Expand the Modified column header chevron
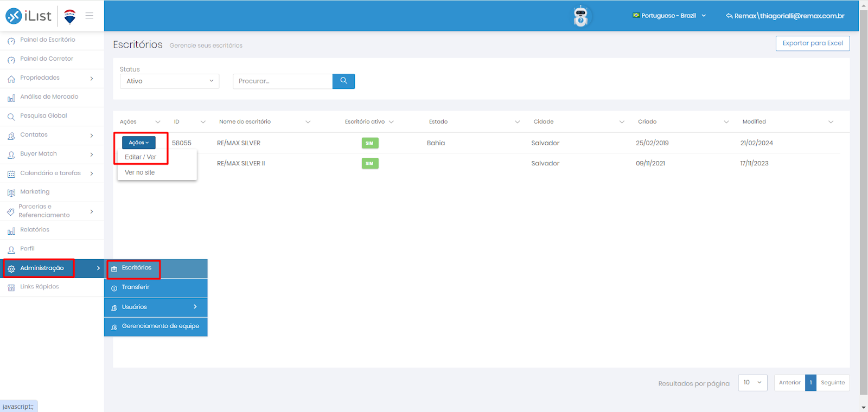The width and height of the screenshot is (868, 412). pyautogui.click(x=831, y=122)
